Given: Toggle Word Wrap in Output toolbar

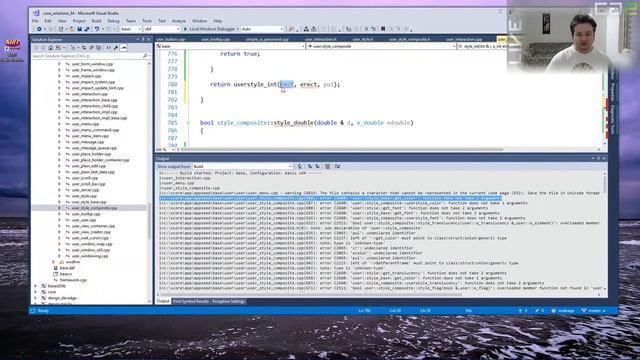Looking at the screenshot, I should click(337, 167).
